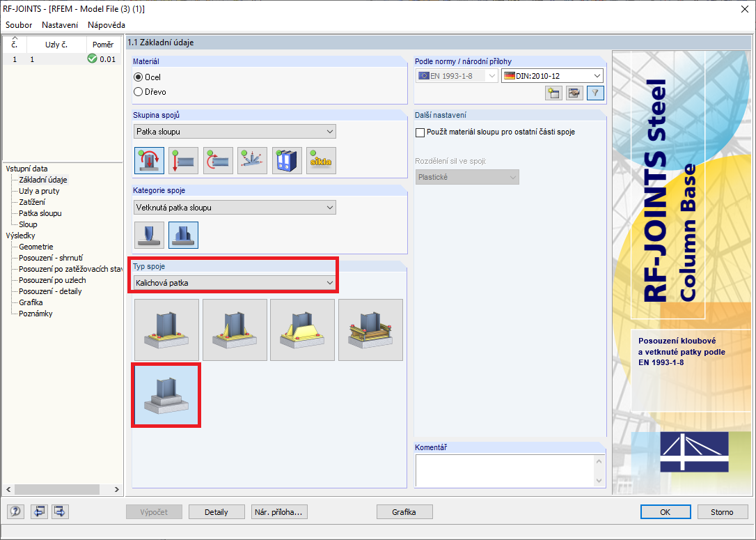Select Poznámky tree item
The width and height of the screenshot is (756, 540).
[x=36, y=313]
